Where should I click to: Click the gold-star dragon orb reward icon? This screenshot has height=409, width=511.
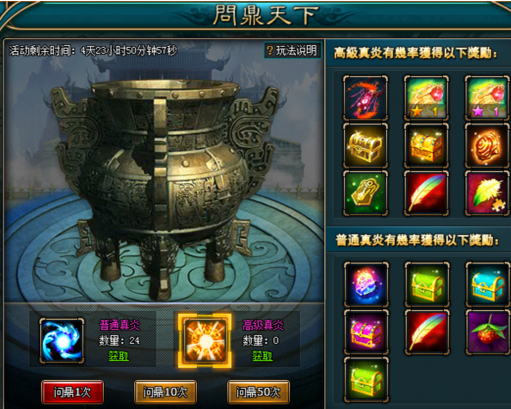426,98
